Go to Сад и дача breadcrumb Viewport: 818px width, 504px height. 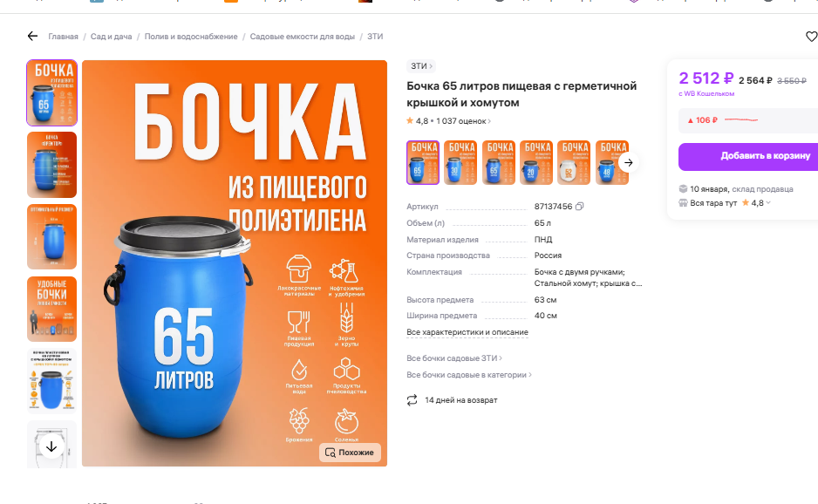coord(111,37)
